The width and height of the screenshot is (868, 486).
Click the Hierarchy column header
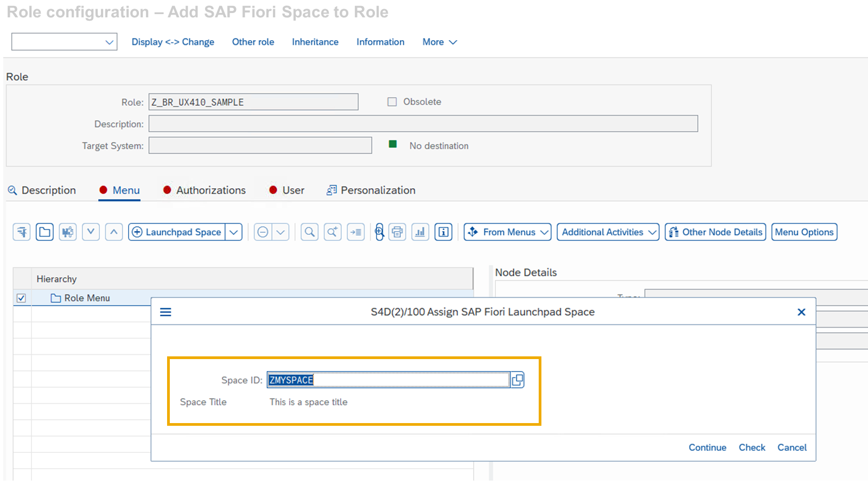point(252,279)
